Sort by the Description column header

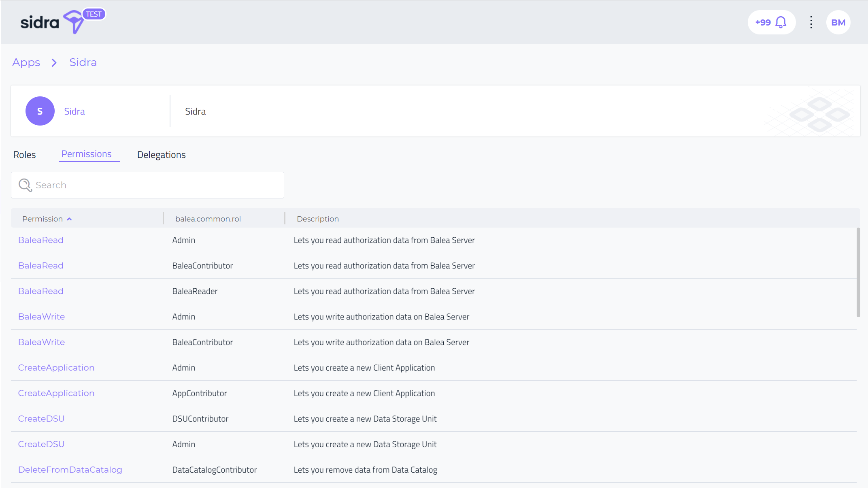317,219
